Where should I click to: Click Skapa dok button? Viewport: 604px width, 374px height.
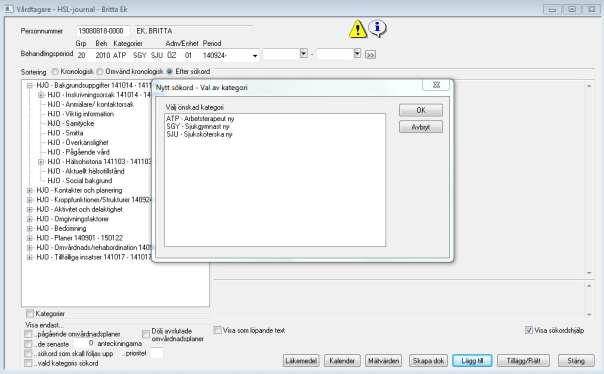point(428,361)
